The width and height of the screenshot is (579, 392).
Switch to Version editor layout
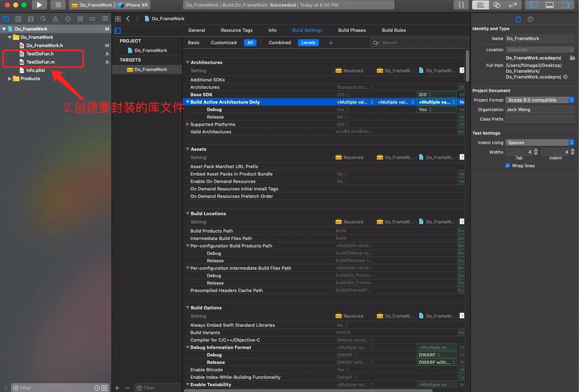point(513,5)
